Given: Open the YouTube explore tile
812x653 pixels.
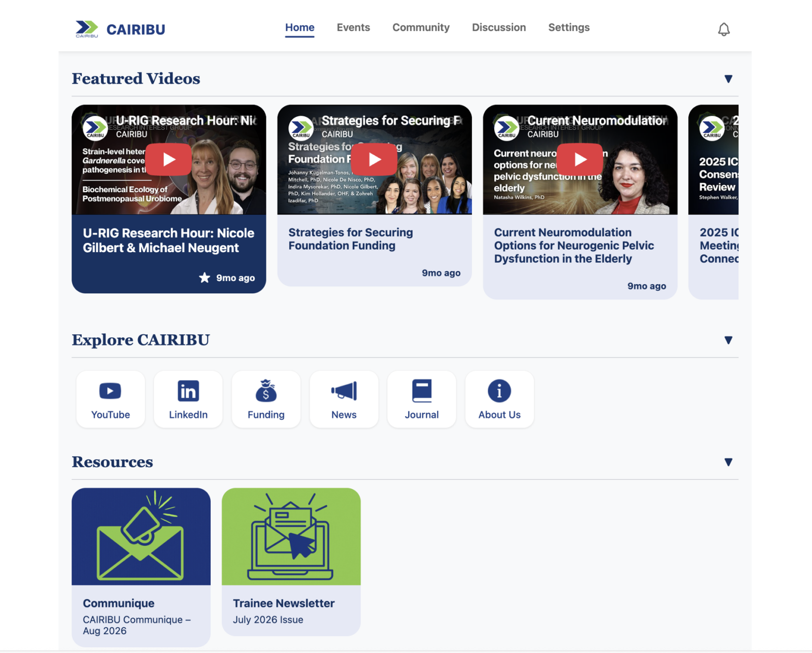Looking at the screenshot, I should coord(111,399).
